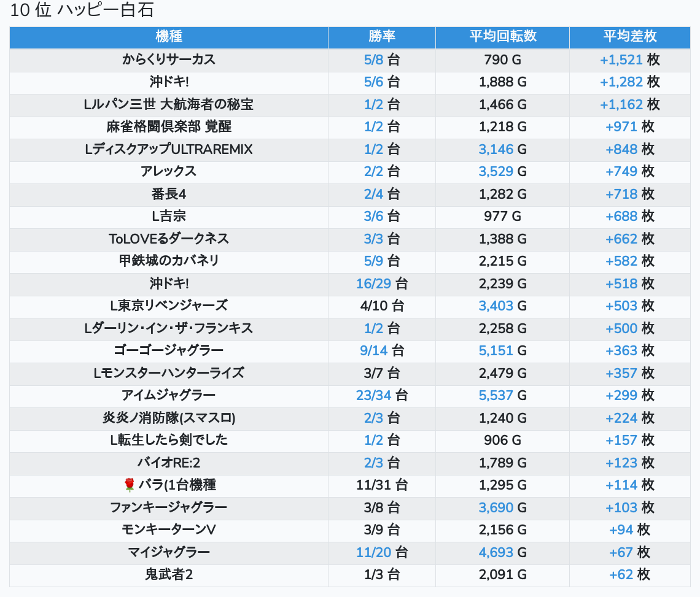
Task: Select the モンキーターンV machine name
Action: pyautogui.click(x=169, y=530)
